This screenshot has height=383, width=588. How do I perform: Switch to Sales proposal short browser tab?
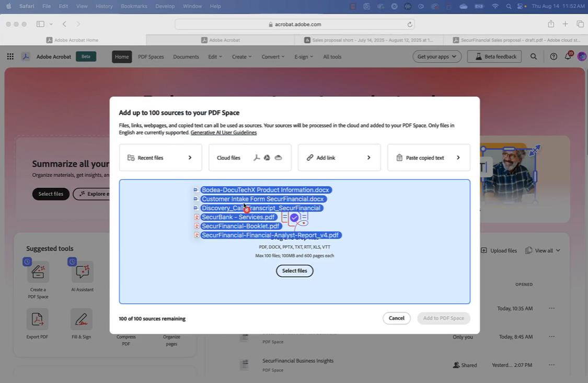pyautogui.click(x=368, y=40)
